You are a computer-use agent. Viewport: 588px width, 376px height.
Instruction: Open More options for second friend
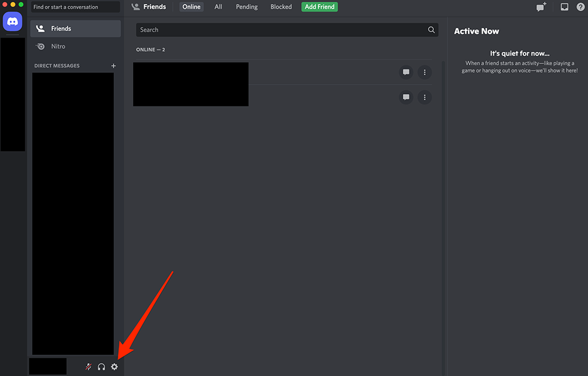point(425,97)
